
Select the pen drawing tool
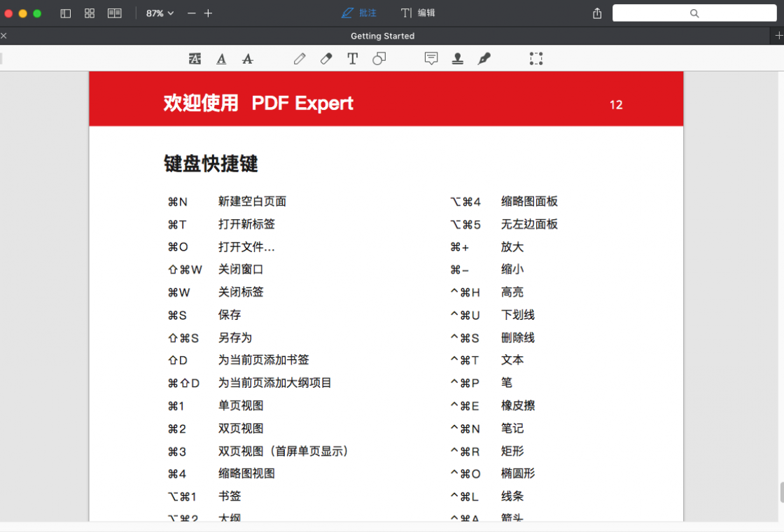300,59
